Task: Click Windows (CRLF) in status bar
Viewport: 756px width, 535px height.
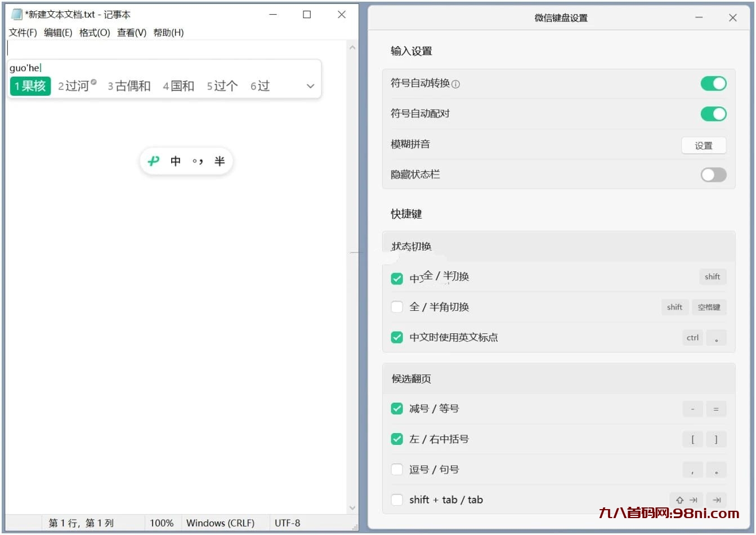Action: pyautogui.click(x=220, y=523)
